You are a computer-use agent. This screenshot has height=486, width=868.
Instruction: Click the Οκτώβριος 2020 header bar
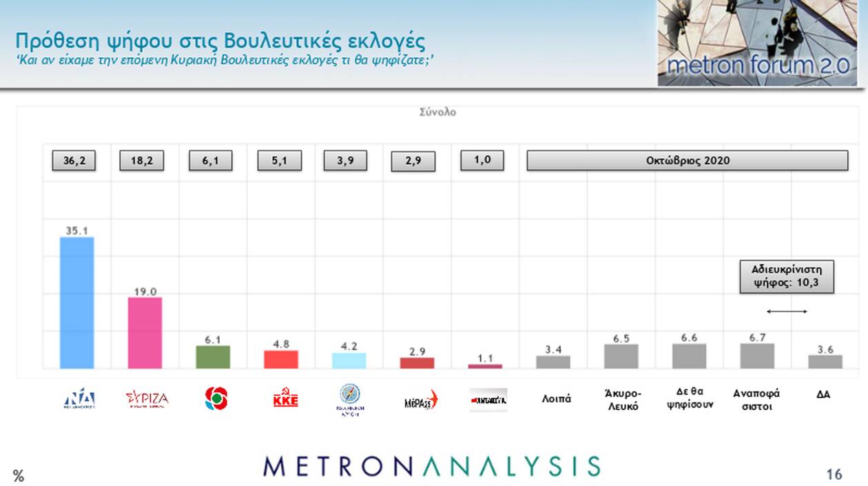click(x=687, y=161)
